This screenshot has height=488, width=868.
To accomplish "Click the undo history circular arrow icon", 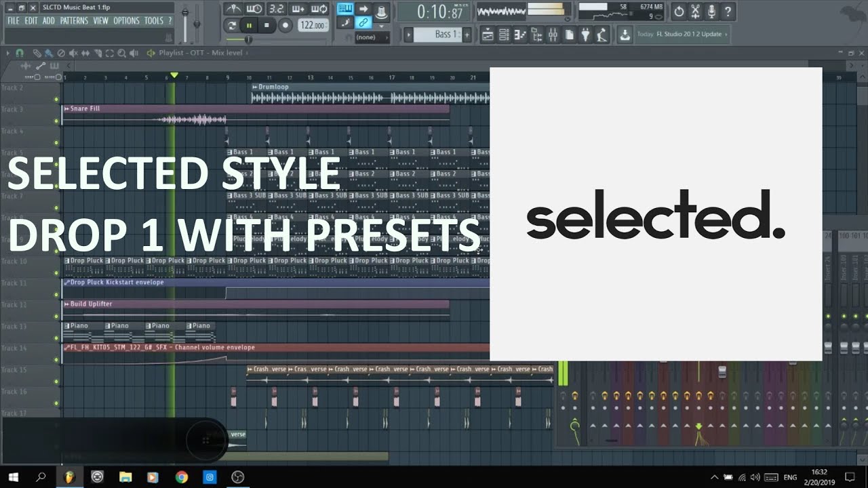I will point(679,12).
